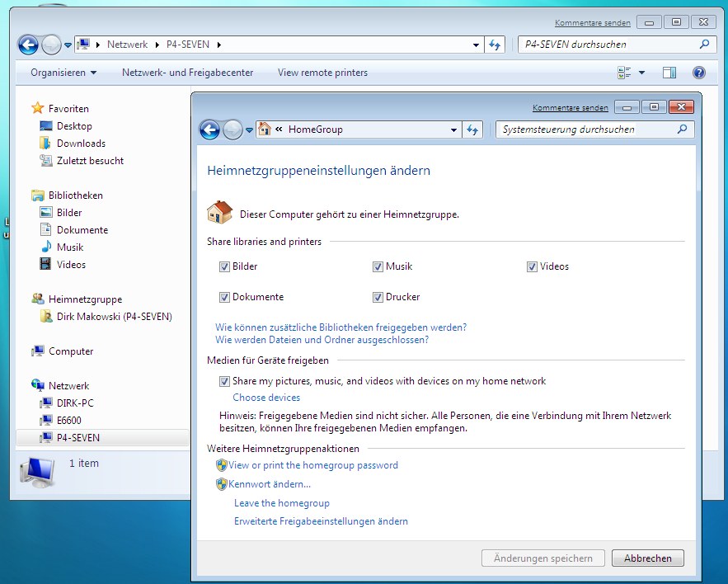Select Netzwerk breadcrumb in address bar
Screen dimensions: 728x584
point(127,45)
